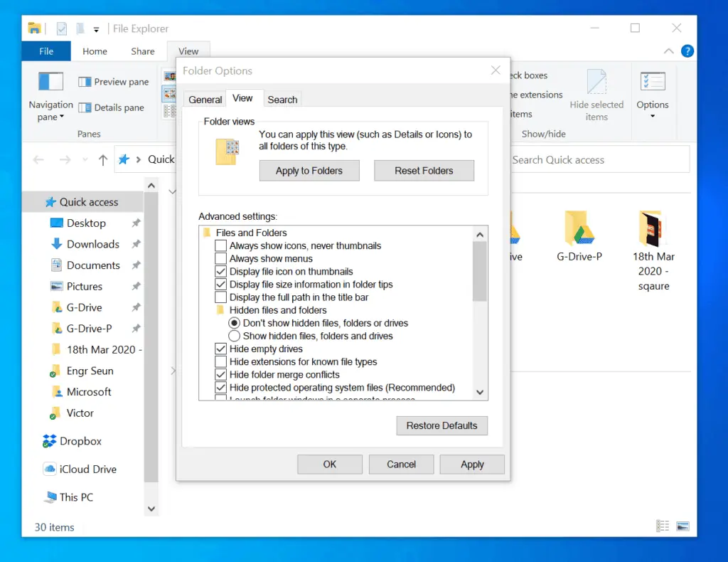
Task: Open G-Drive-P in navigation pane
Action: pos(89,329)
